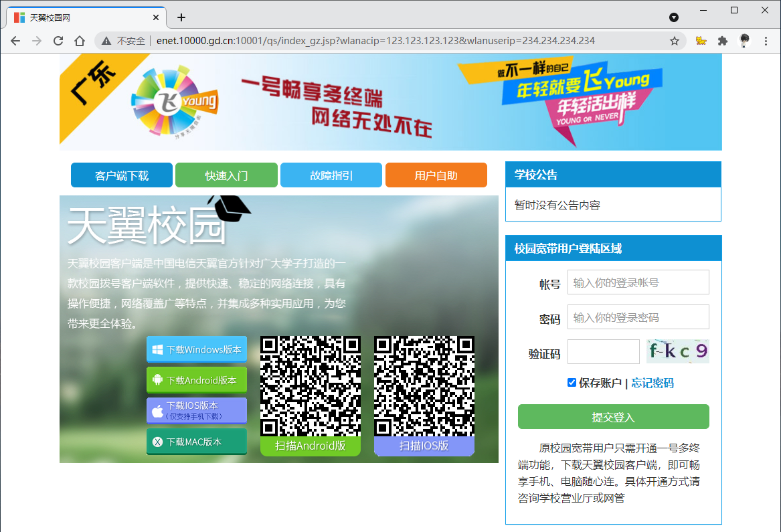The image size is (781, 532).
Task: Select the 天翼校园网 tab
Action: click(x=86, y=17)
